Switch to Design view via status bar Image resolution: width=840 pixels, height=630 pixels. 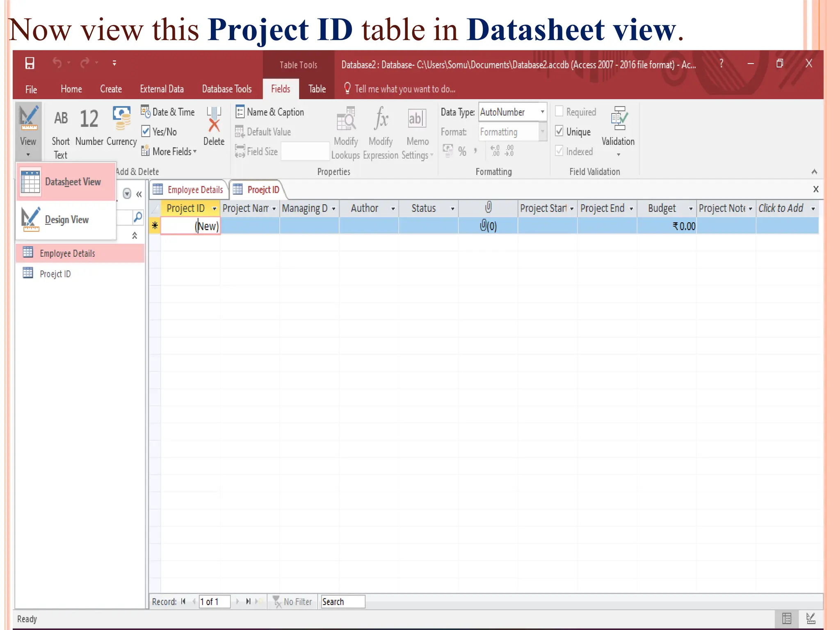(x=810, y=619)
